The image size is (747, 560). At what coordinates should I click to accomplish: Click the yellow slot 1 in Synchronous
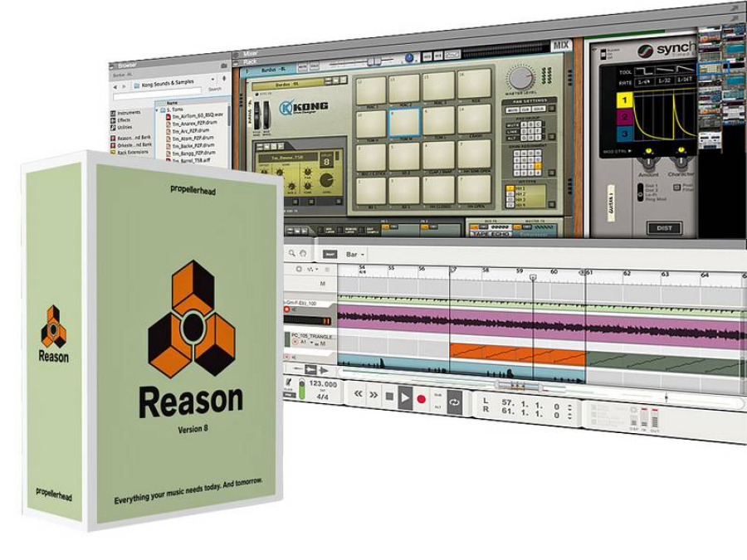coord(624,100)
